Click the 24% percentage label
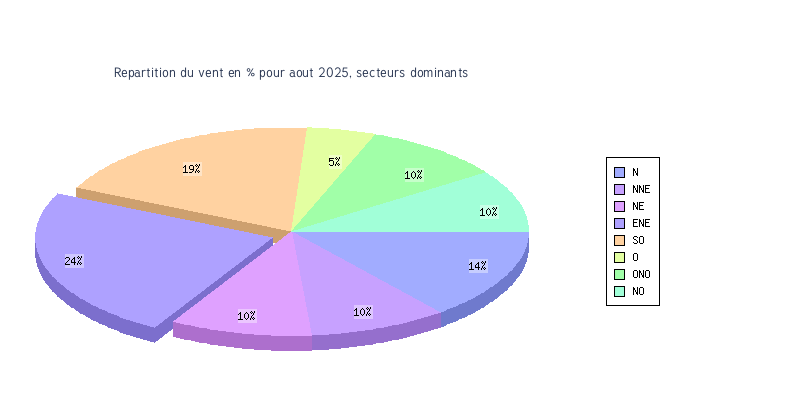The image size is (810, 400). 73,261
